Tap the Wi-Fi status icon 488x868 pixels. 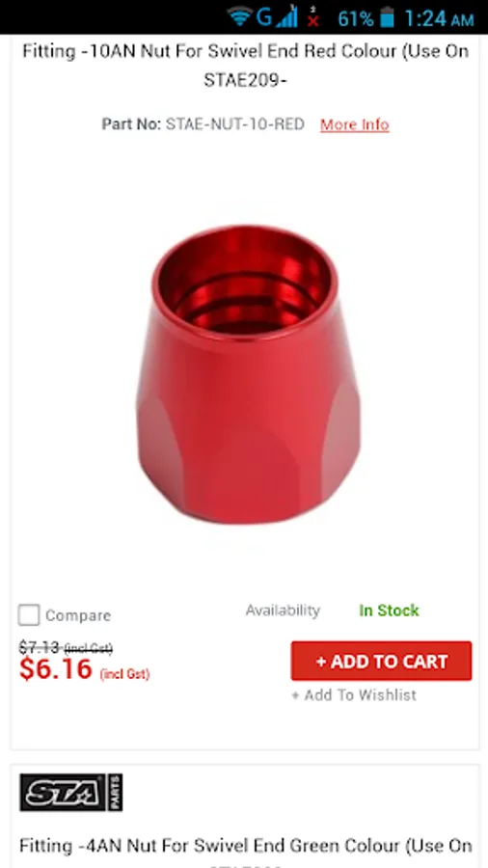coord(240,16)
